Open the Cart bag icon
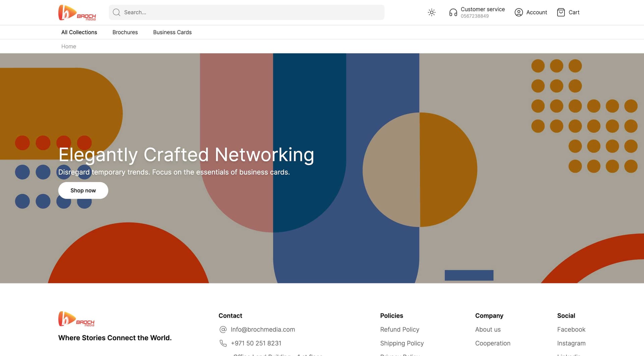The image size is (644, 356). pyautogui.click(x=561, y=12)
